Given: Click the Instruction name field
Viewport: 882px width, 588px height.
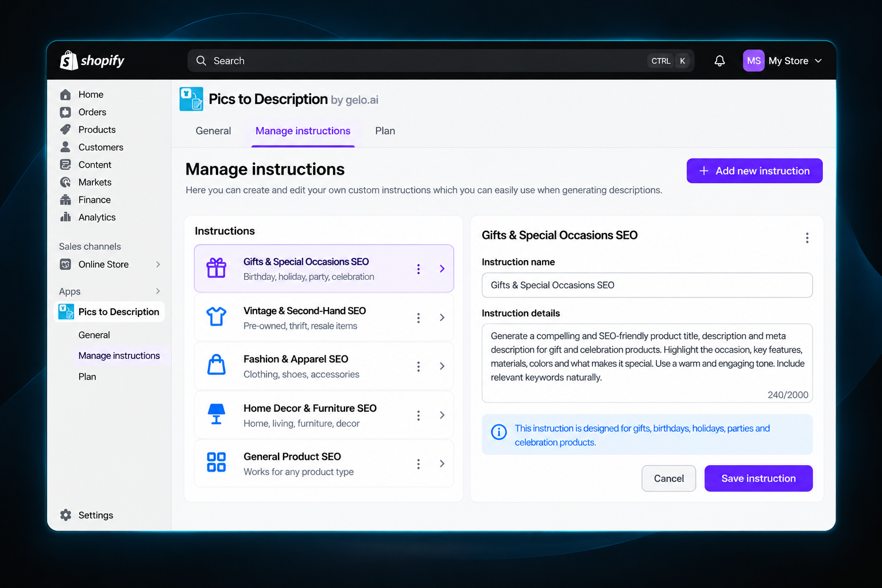Looking at the screenshot, I should [647, 285].
